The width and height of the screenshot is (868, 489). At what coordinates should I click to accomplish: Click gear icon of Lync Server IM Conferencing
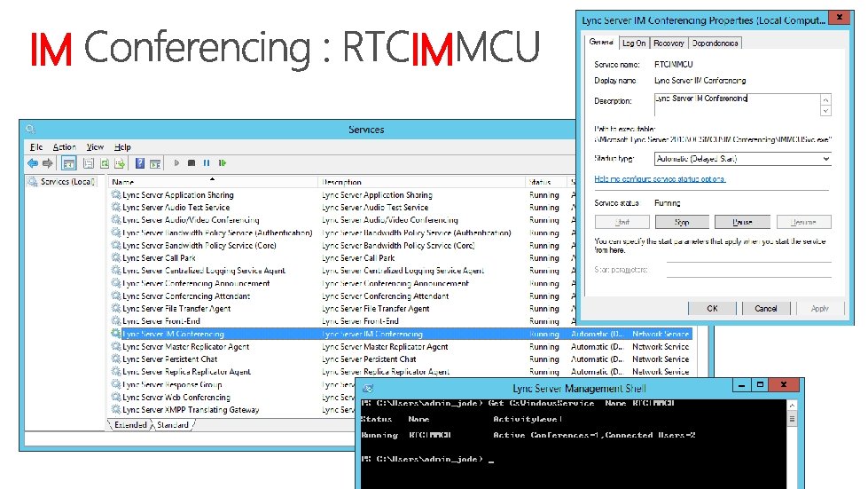click(115, 334)
